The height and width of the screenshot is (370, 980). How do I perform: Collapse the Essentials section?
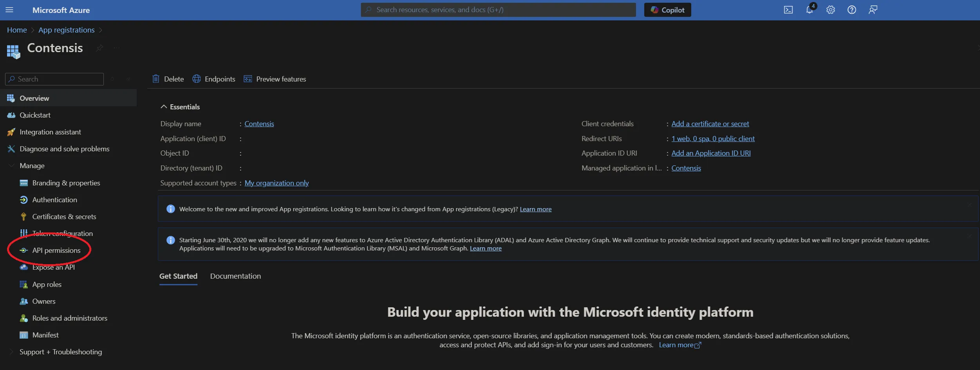(164, 107)
